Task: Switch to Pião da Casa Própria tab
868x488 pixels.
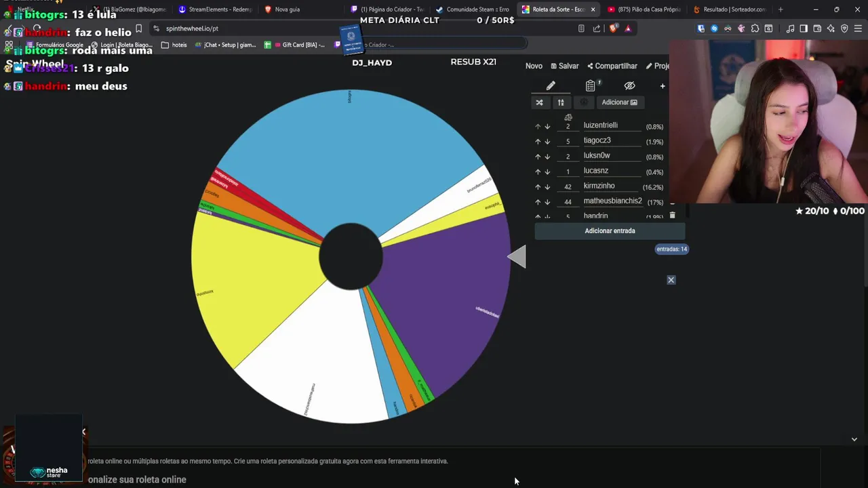Action: coord(644,9)
